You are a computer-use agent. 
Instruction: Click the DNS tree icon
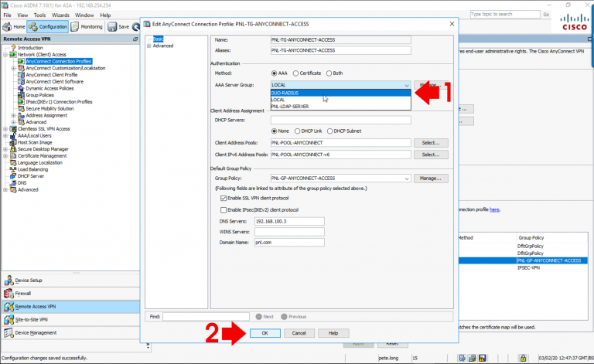coord(13,182)
